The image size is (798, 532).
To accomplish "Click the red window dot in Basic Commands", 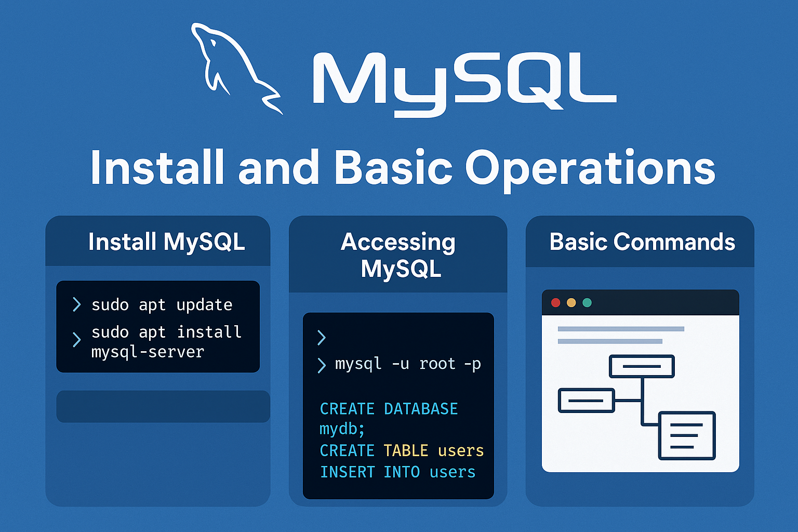I will tap(555, 302).
